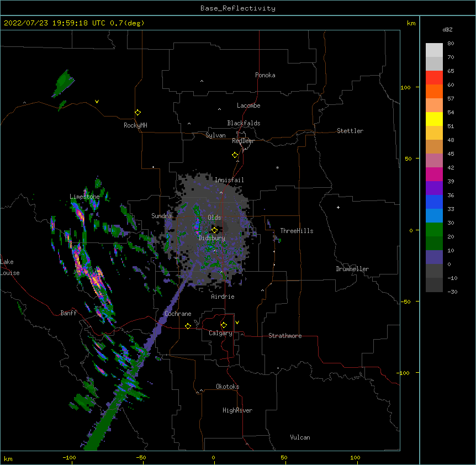Click the 50 tick label on the bottom axis
The height and width of the screenshot is (465, 476).
click(284, 457)
